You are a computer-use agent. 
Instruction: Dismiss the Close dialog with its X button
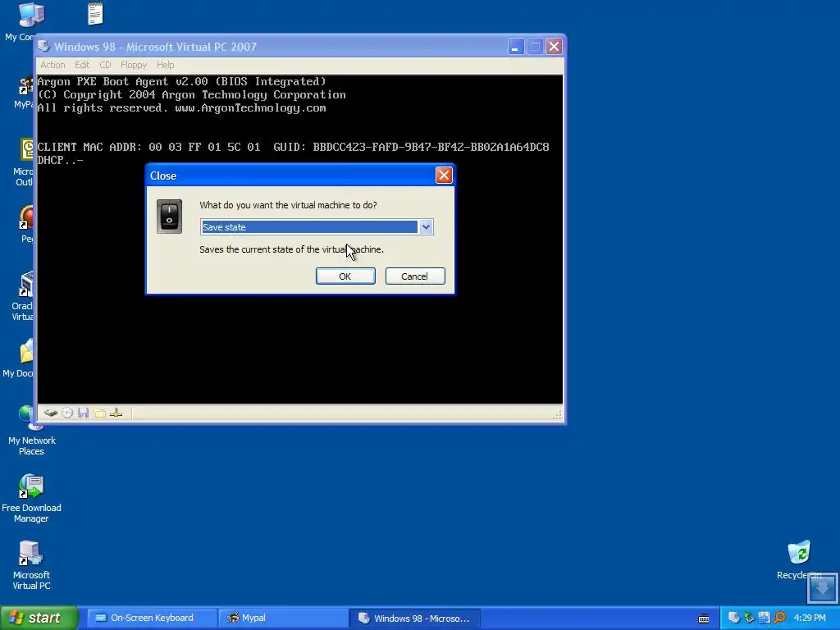click(x=444, y=176)
